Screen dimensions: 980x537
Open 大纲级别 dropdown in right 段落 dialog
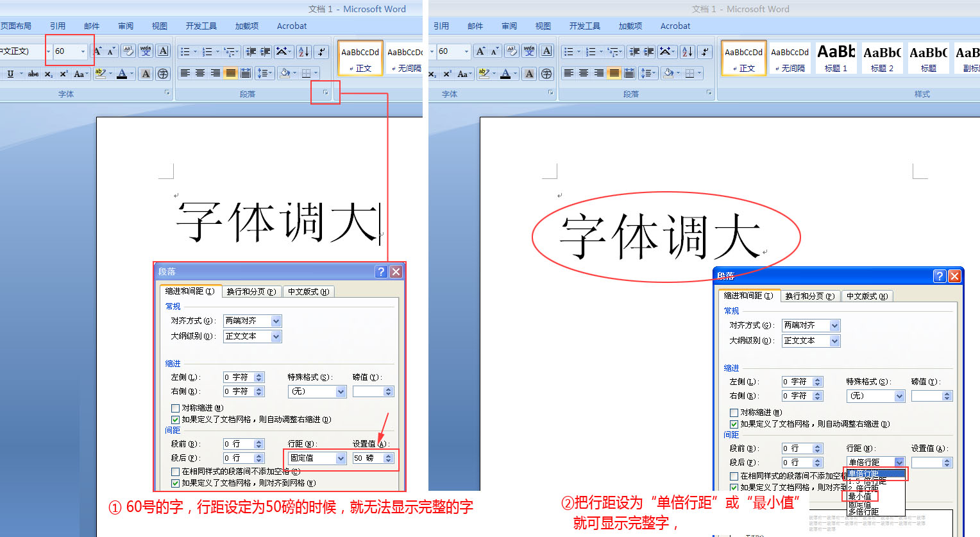pyautogui.click(x=835, y=341)
